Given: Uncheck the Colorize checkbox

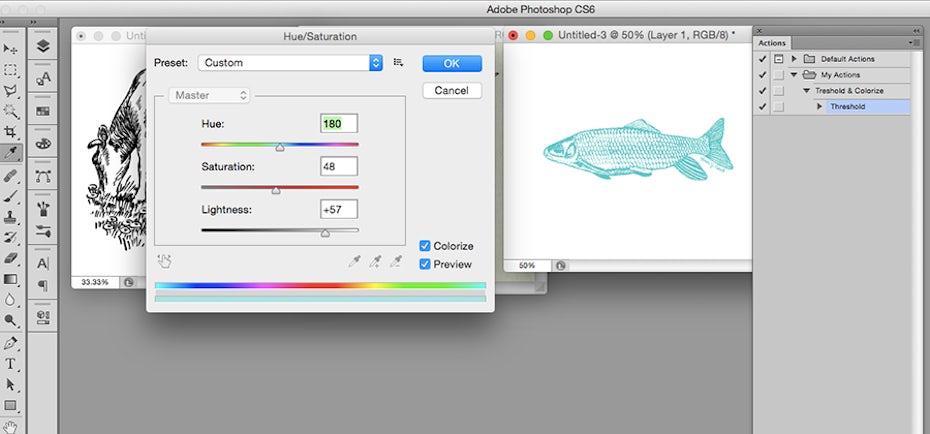Looking at the screenshot, I should 426,246.
